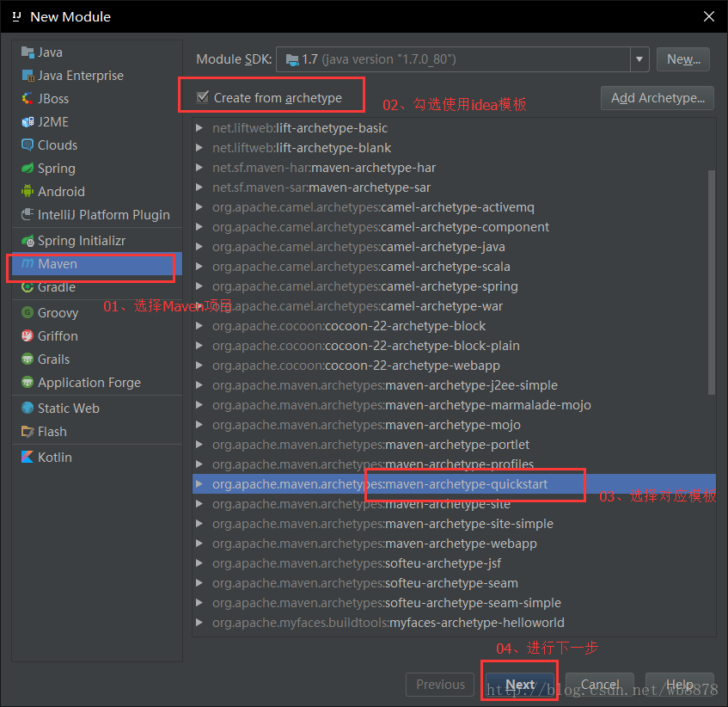Viewport: 728px width, 707px height.
Task: Select softeu-archetype-jsf row
Action: click(454, 563)
